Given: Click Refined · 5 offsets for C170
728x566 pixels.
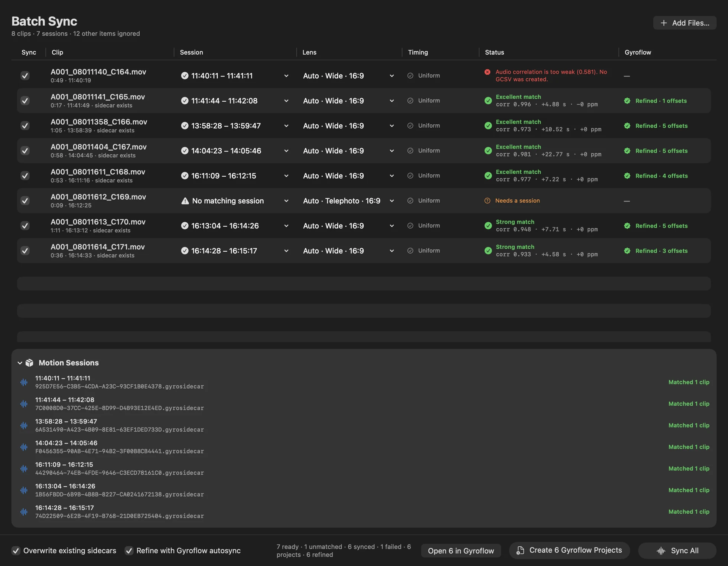Looking at the screenshot, I should coord(661,226).
